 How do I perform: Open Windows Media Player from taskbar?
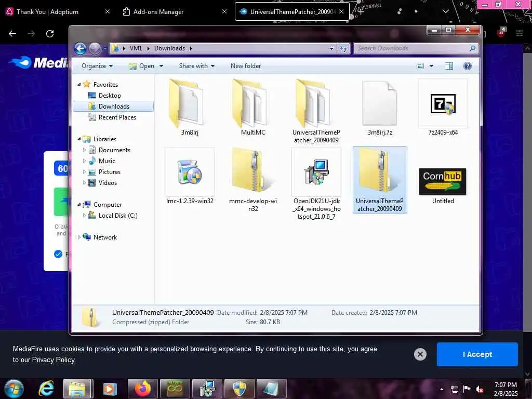pos(110,389)
